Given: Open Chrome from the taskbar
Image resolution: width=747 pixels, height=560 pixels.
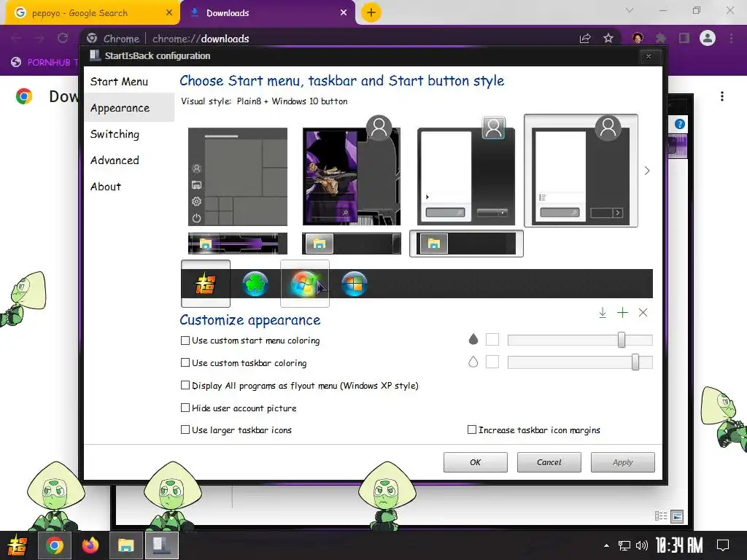Looking at the screenshot, I should click(54, 545).
